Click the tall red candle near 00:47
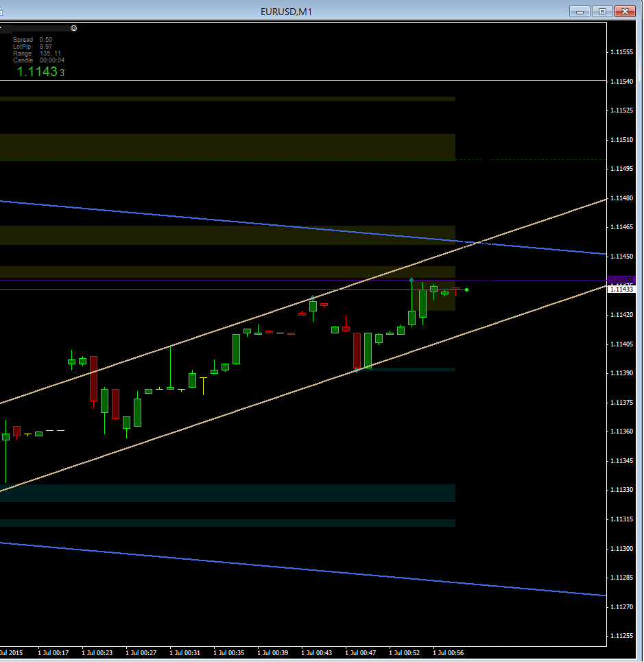This screenshot has width=644, height=662. click(x=357, y=351)
